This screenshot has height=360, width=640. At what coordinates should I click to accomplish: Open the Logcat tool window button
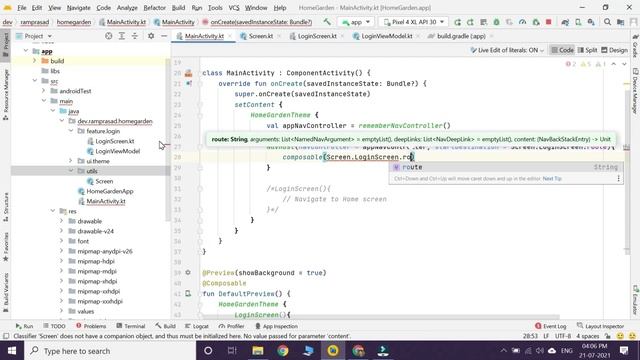pos(196,326)
